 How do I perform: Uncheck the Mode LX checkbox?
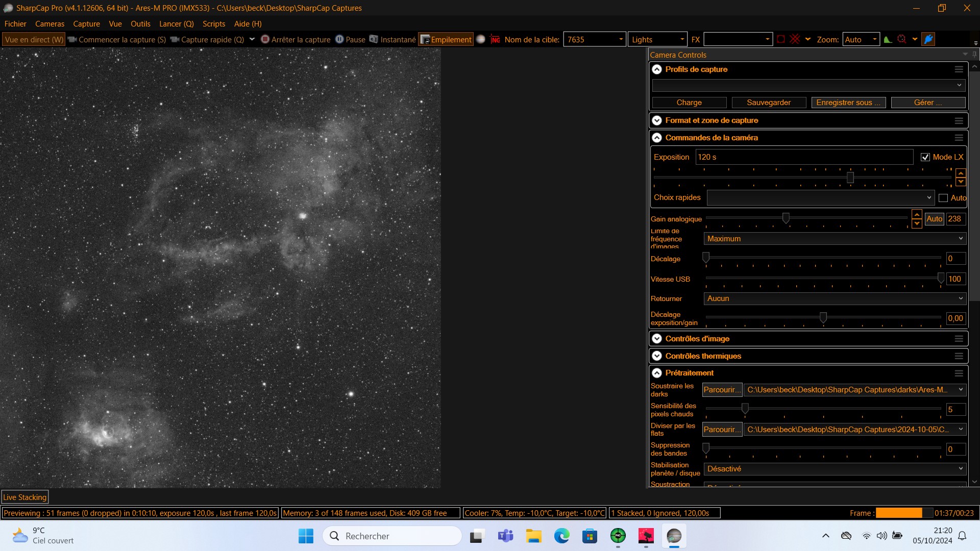(925, 157)
